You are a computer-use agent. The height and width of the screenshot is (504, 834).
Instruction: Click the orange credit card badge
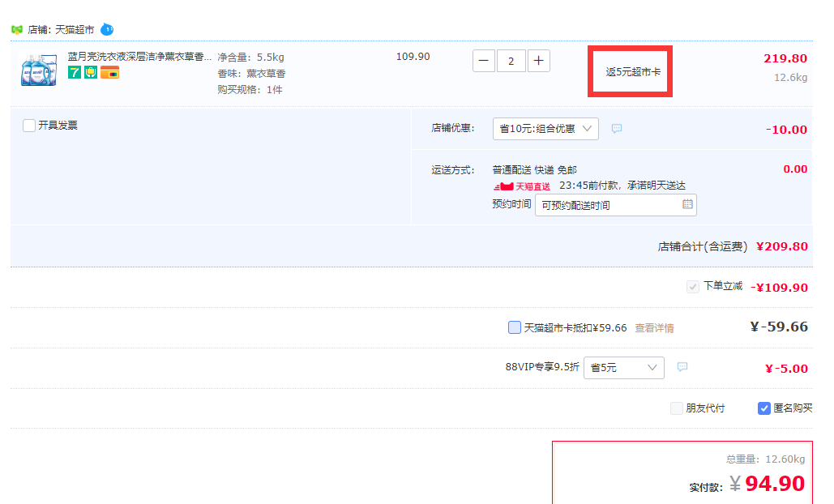click(109, 72)
